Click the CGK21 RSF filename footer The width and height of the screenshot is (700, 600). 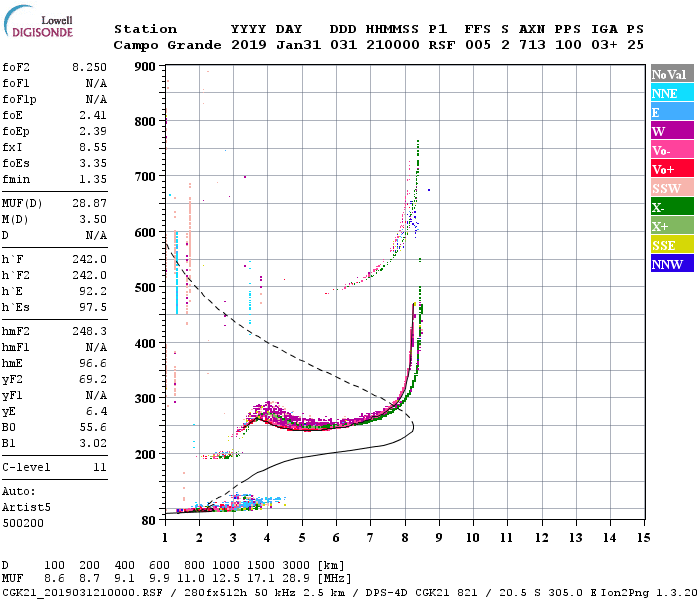coord(82,593)
